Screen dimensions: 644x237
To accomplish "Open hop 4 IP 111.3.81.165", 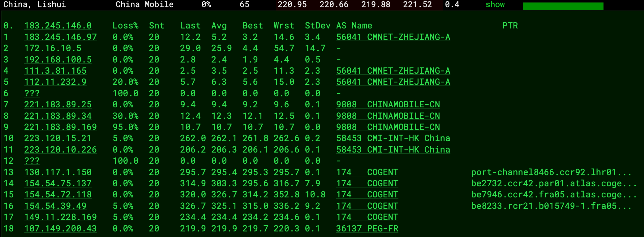I will tap(55, 71).
